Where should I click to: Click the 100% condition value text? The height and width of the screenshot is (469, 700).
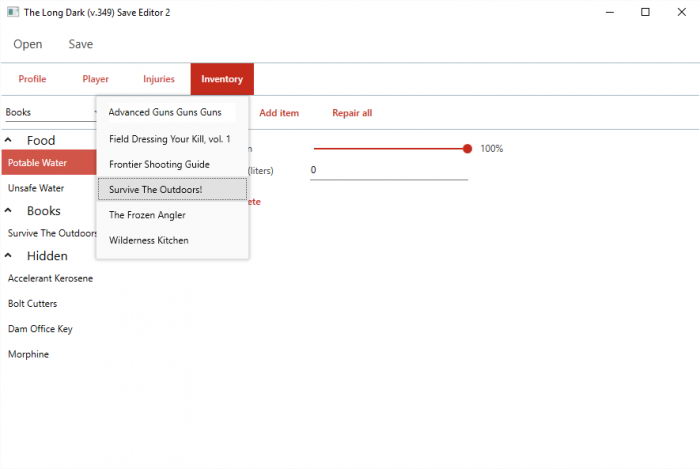tap(492, 149)
